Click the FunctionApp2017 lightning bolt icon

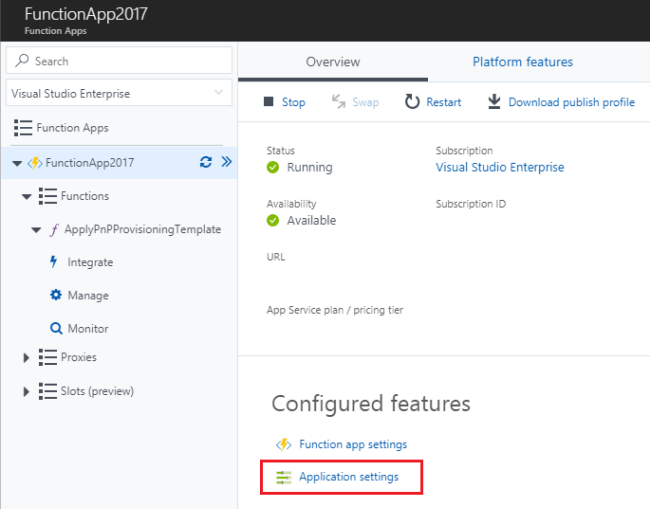pos(35,163)
